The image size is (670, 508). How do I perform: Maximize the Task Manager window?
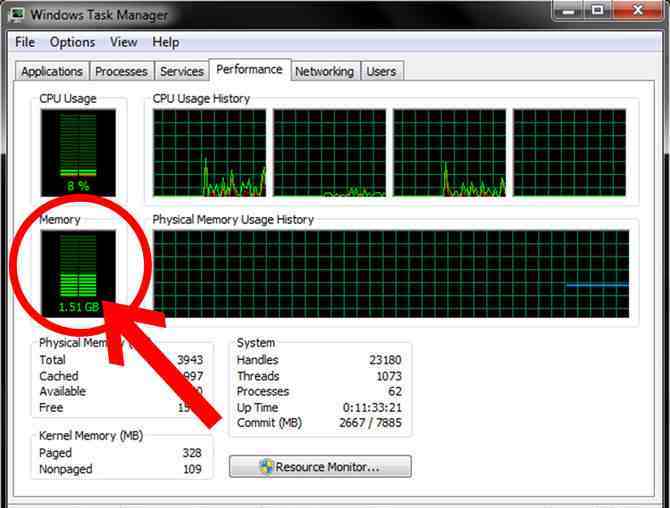click(598, 10)
